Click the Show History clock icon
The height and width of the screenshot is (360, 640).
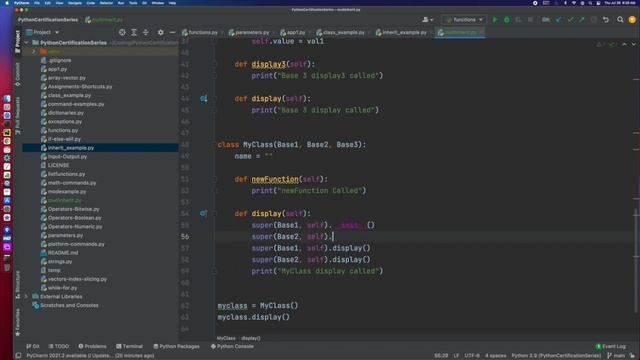[593, 20]
